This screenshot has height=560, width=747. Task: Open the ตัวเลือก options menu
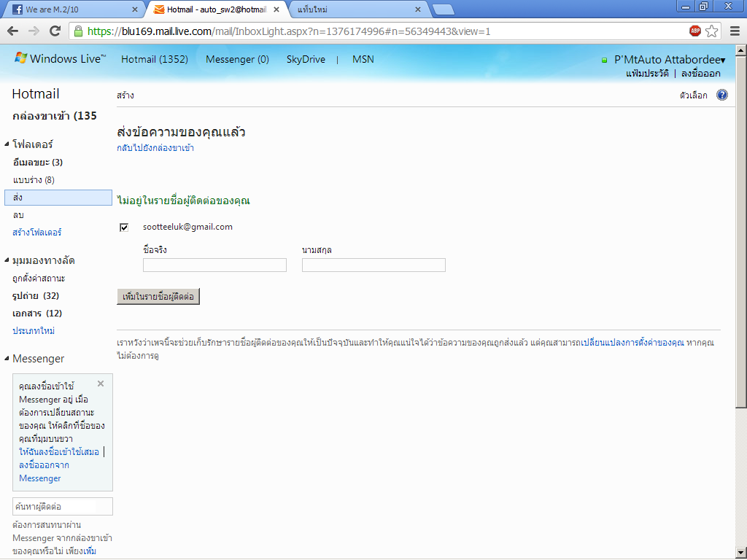693,96
